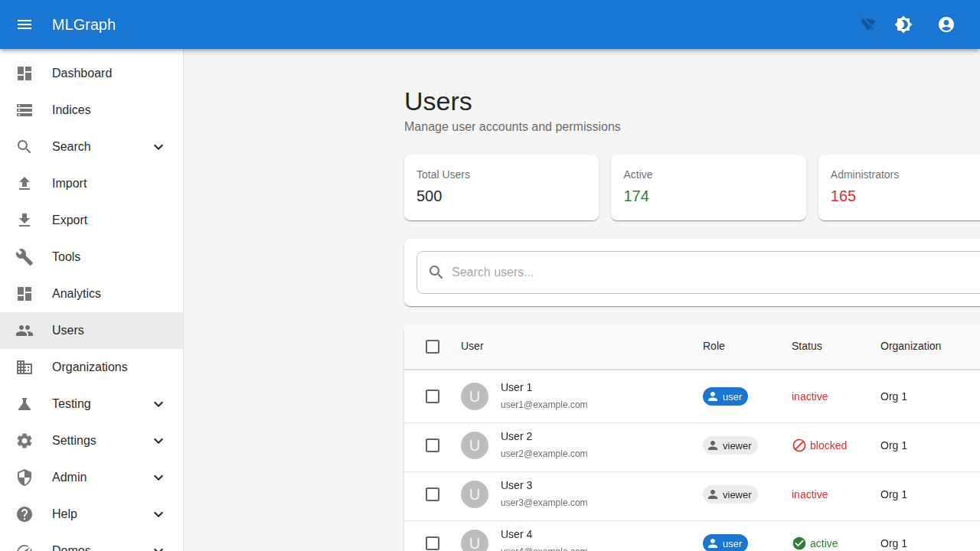980x551 pixels.
Task: Expand the Admin sidebar menu
Action: (x=90, y=477)
